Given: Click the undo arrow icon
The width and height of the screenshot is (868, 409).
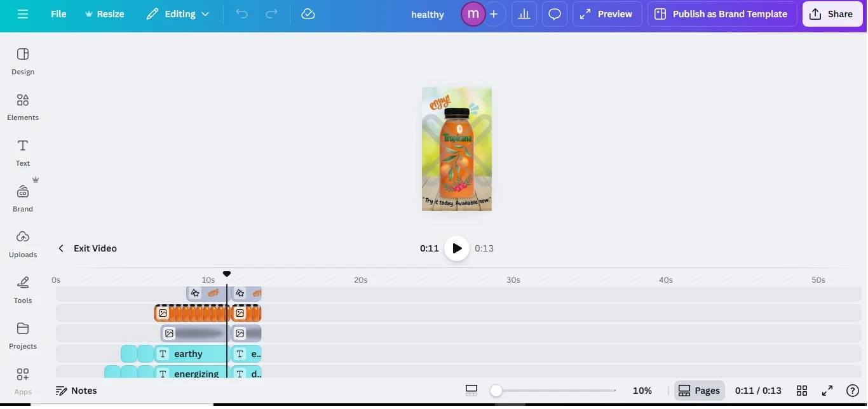Looking at the screenshot, I should coord(242,14).
